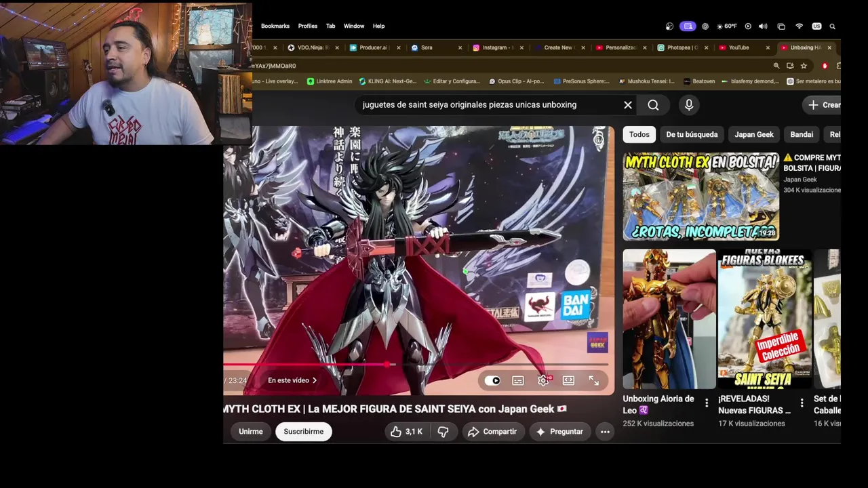The height and width of the screenshot is (488, 868).
Task: Click the purple screen-sharing menu bar indicator
Action: pos(688,26)
